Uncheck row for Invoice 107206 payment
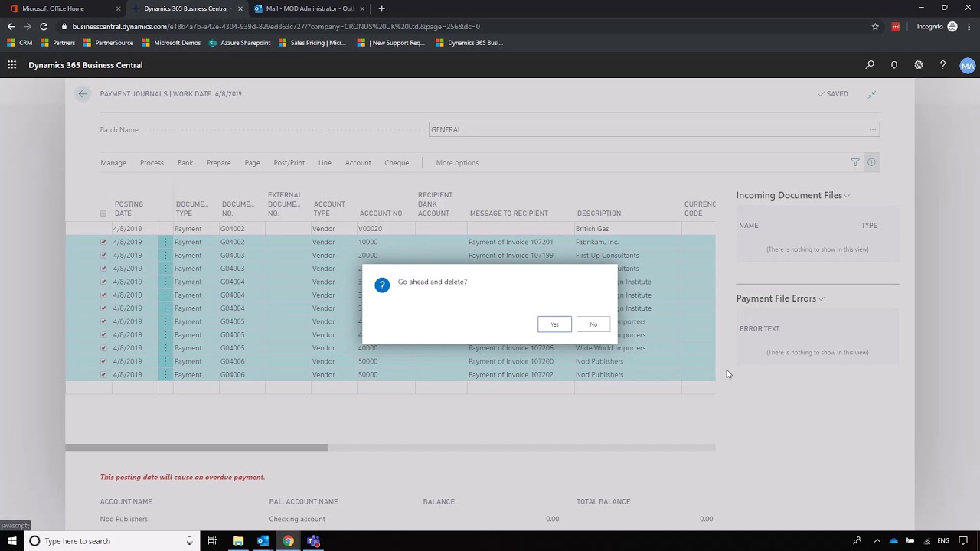Image resolution: width=980 pixels, height=551 pixels. 103,348
